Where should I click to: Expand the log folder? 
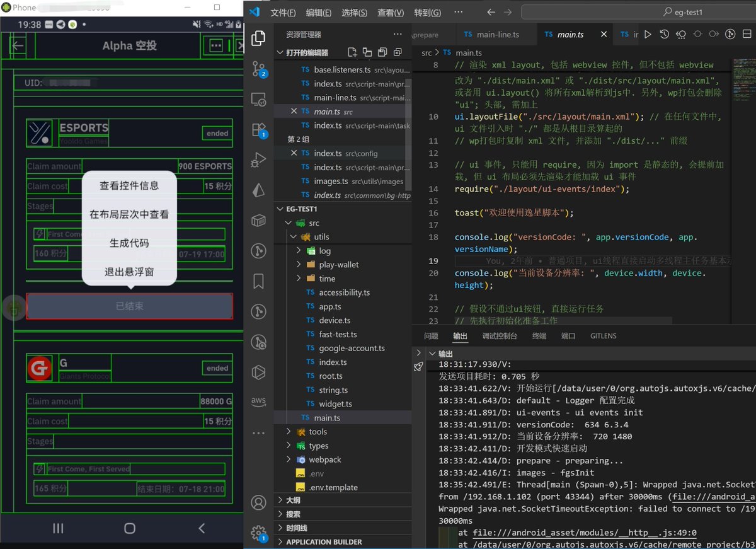299,251
